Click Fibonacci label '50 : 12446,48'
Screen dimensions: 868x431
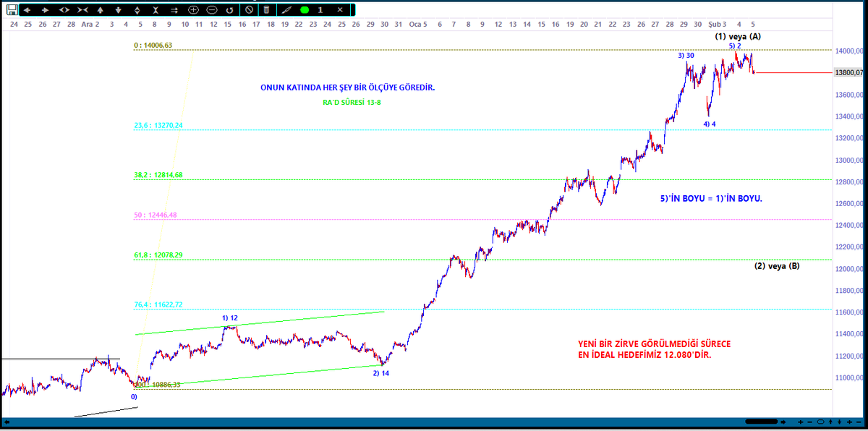pyautogui.click(x=156, y=215)
